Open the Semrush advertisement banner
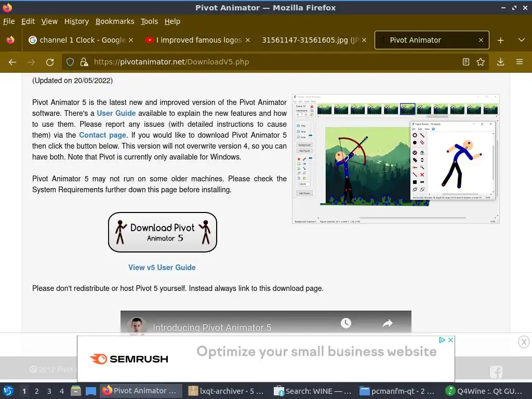 pyautogui.click(x=265, y=359)
